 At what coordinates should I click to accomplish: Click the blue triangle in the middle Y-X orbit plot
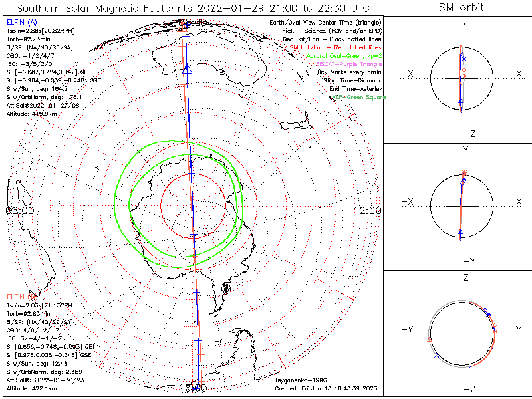[460, 232]
